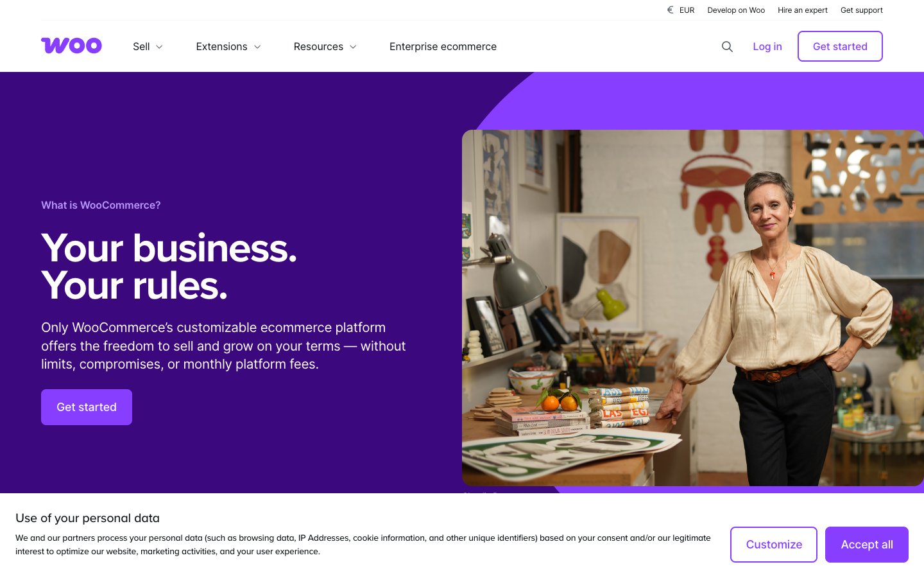Click the Customize cookie preferences button

[774, 544]
